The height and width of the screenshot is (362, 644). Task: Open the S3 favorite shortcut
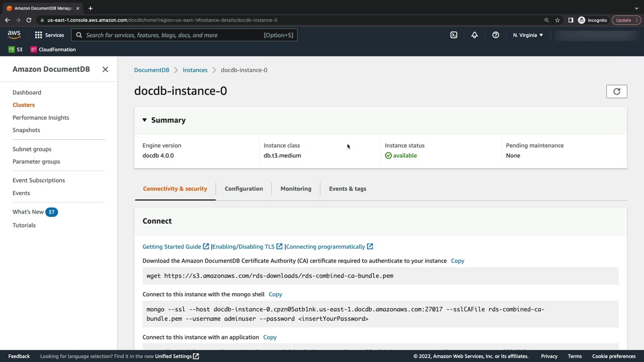point(16,50)
